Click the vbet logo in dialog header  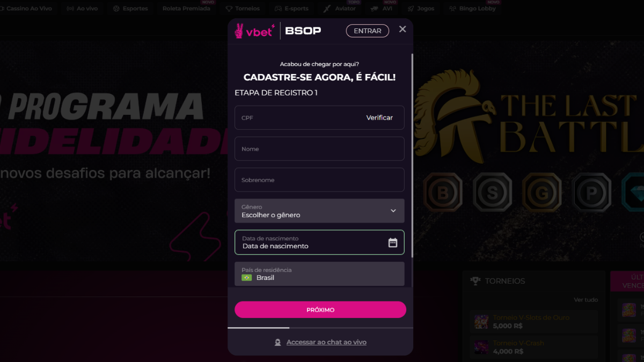255,31
